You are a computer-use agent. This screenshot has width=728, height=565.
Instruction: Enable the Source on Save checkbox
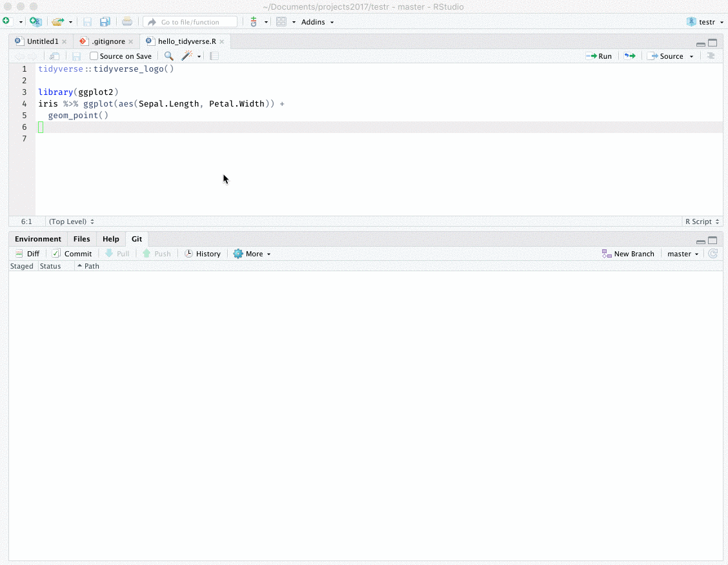94,56
